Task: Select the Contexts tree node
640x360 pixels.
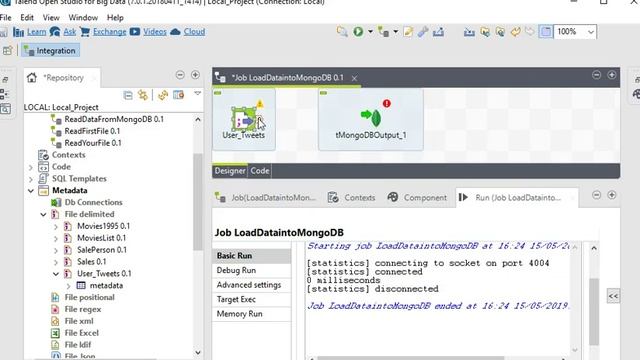Action: 68,155
